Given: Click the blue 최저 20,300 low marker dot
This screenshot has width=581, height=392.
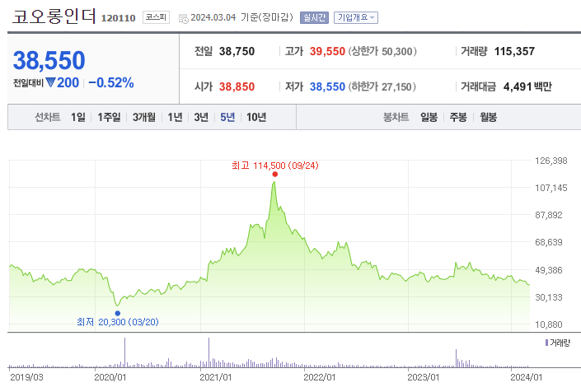Looking at the screenshot, I should pyautogui.click(x=118, y=313).
